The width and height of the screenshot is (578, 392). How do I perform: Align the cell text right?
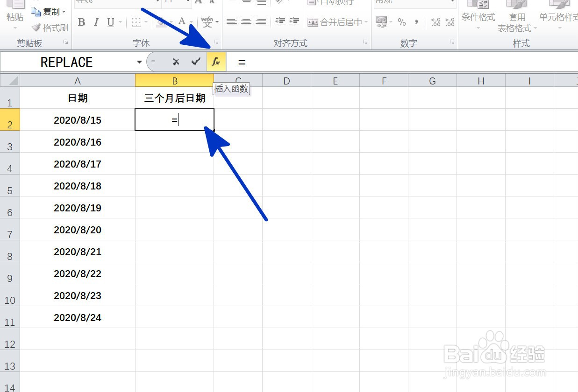[261, 22]
